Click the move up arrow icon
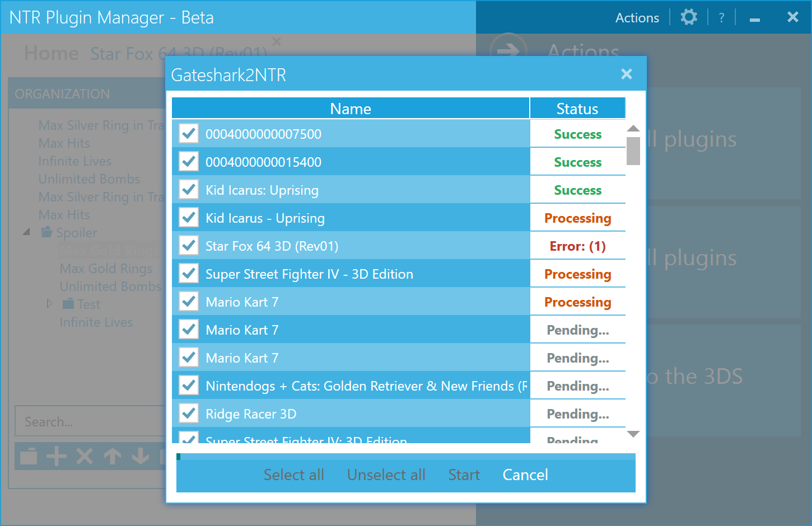Viewport: 812px width, 526px height. 113,457
